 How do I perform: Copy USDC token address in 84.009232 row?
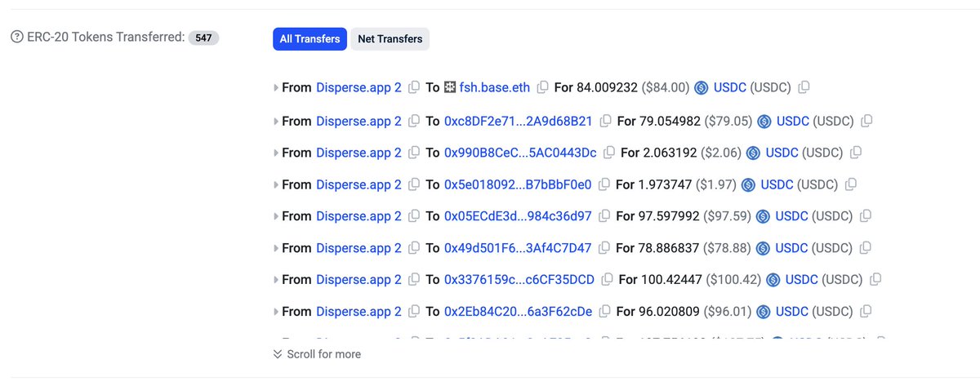click(804, 87)
